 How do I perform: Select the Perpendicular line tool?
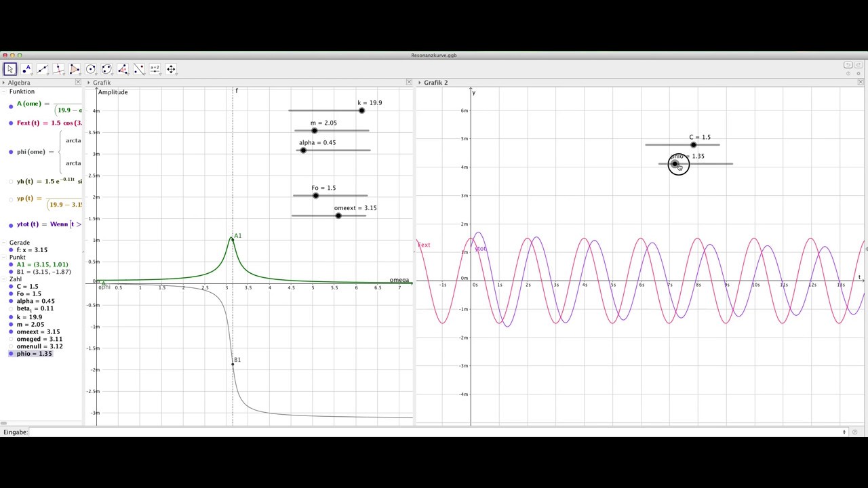(58, 69)
